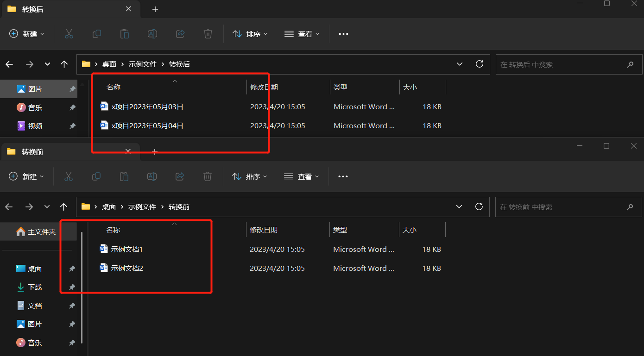Go back in the 转换前 window

(x=9, y=206)
